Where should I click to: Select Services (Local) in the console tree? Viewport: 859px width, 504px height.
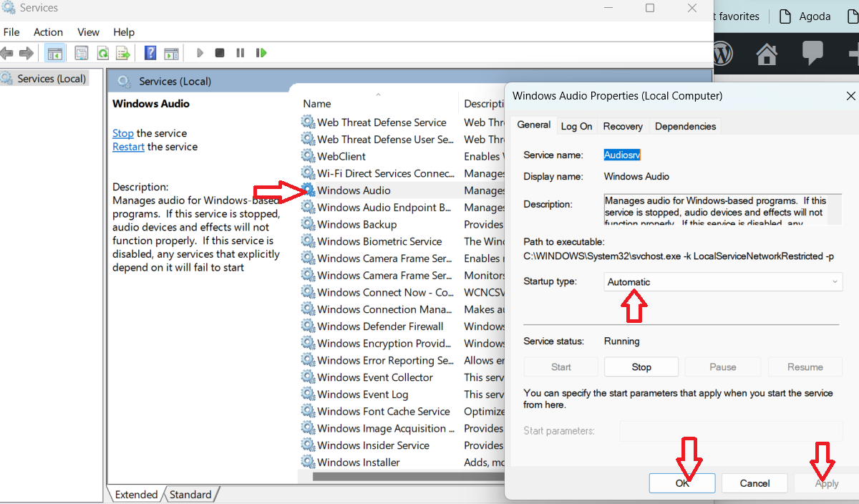point(51,79)
